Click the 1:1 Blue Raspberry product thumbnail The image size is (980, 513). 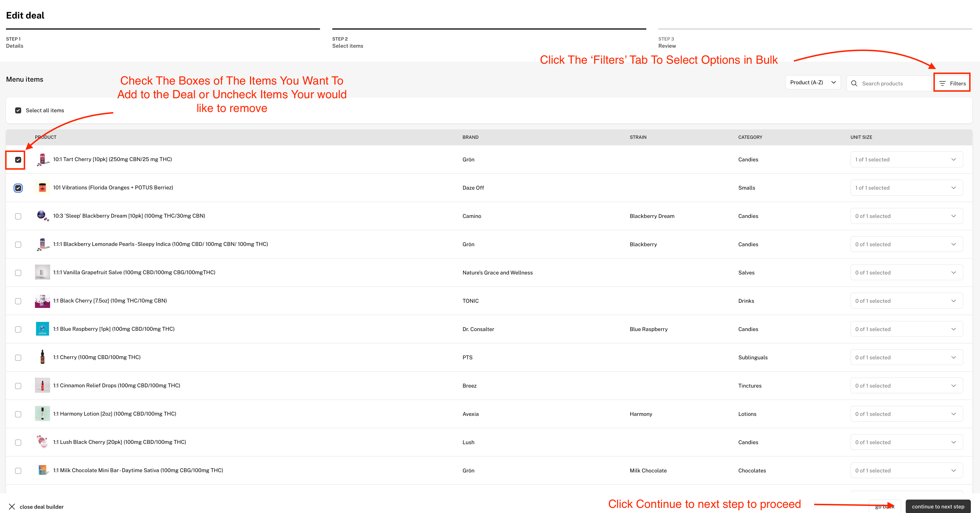coord(42,328)
